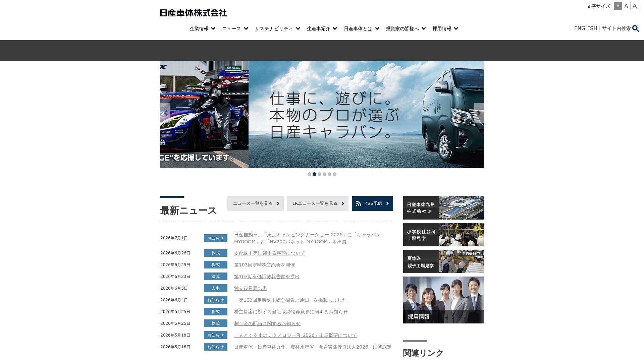Screen dimensions: 644x362
Task: Click the 日産キャラバン banner slide
Action: click(366, 114)
